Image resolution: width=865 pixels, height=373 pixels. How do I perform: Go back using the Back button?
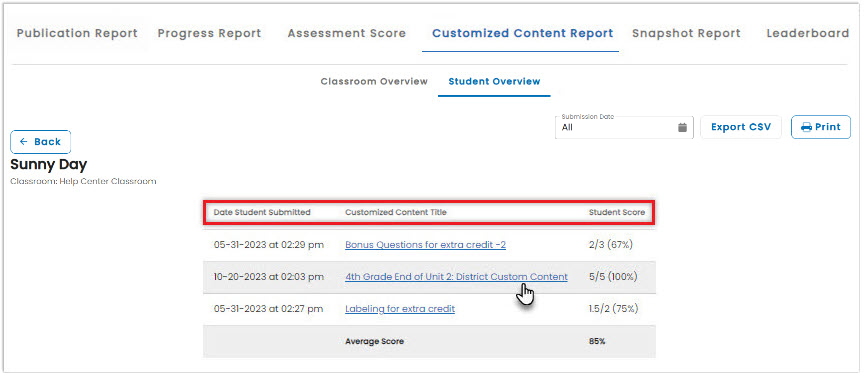40,142
